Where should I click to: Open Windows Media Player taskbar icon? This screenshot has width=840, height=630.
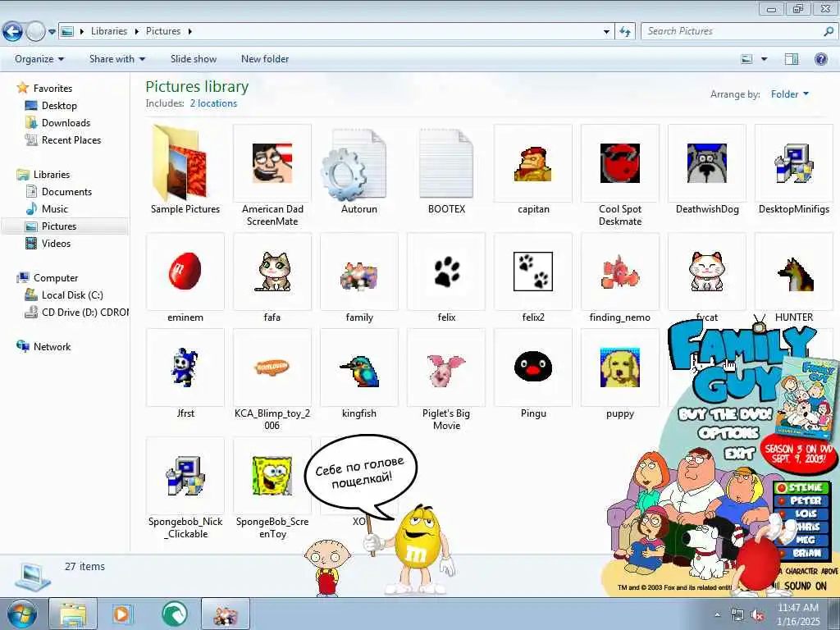tap(121, 614)
